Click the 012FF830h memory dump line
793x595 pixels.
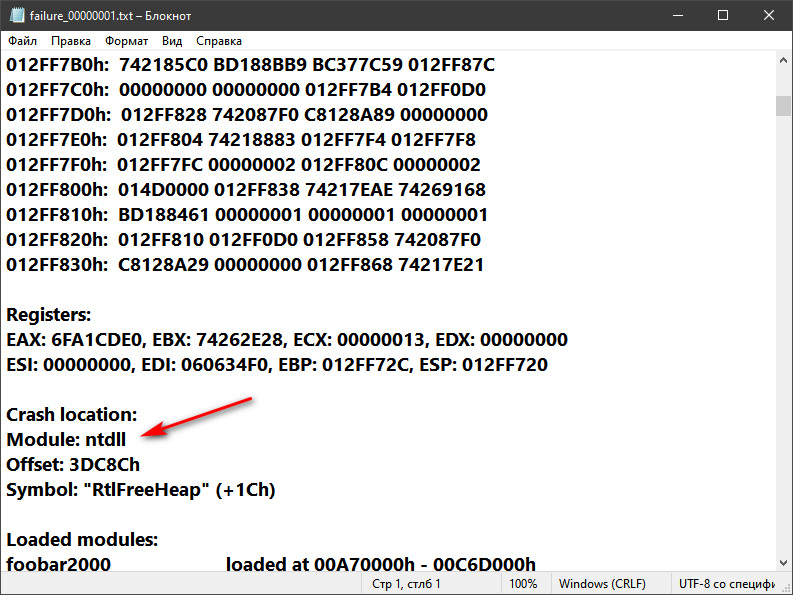pos(245,265)
